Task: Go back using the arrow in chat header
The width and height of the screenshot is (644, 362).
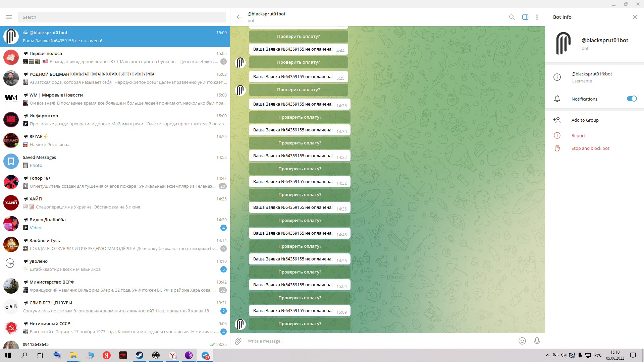Action: [239, 17]
